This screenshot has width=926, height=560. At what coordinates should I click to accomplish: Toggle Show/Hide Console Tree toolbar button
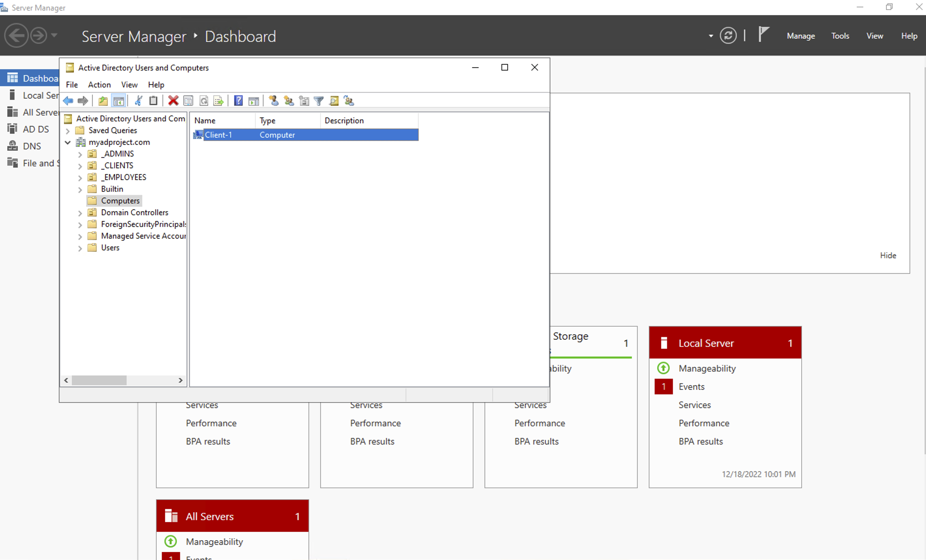(x=119, y=101)
